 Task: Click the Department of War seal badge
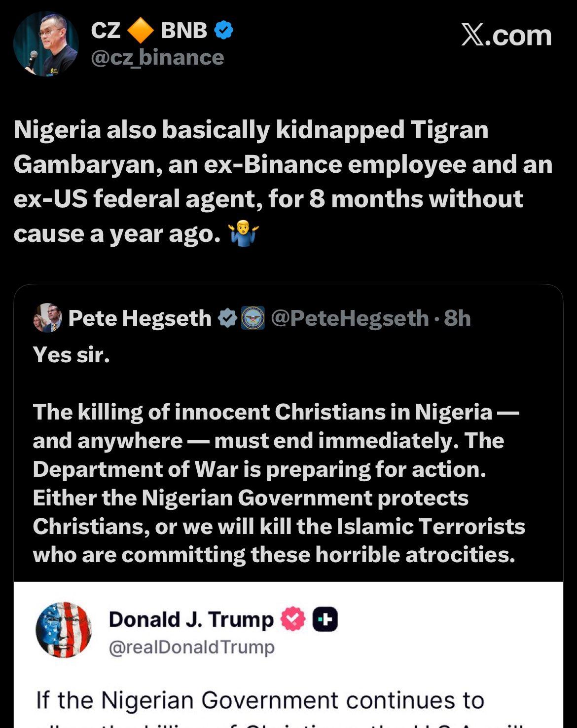coord(252,318)
